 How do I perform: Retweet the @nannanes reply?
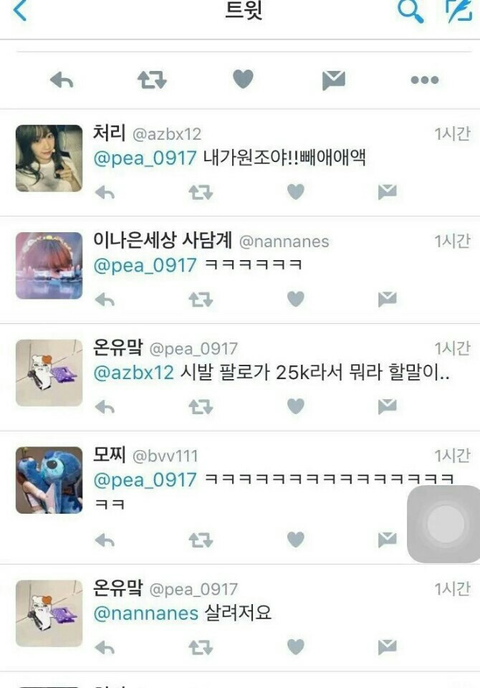(x=201, y=300)
